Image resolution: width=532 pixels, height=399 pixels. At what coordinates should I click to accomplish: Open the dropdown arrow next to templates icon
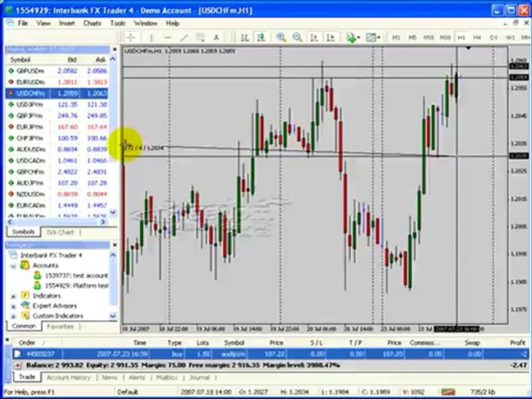[378, 38]
